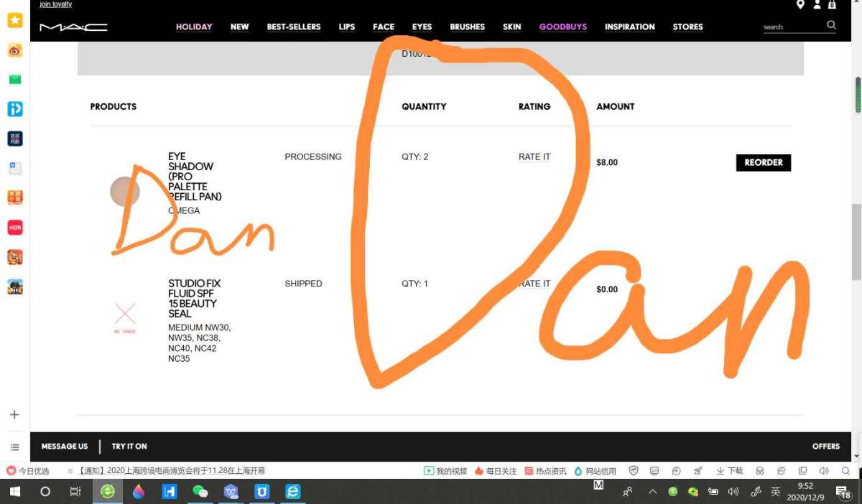Viewport: 862px width, 504px height.
Task: Open the STORES menu
Action: pyautogui.click(x=688, y=27)
